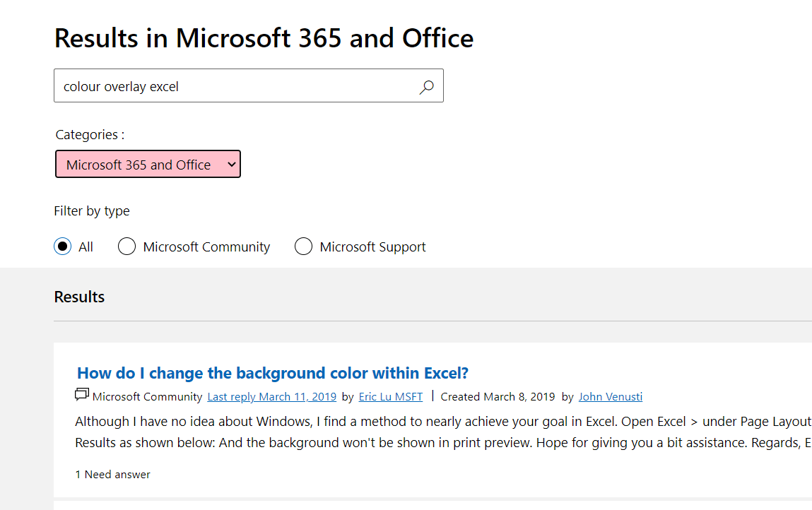Open the 'Last reply March 11, 2019' link
The image size is (812, 510).
(x=272, y=397)
